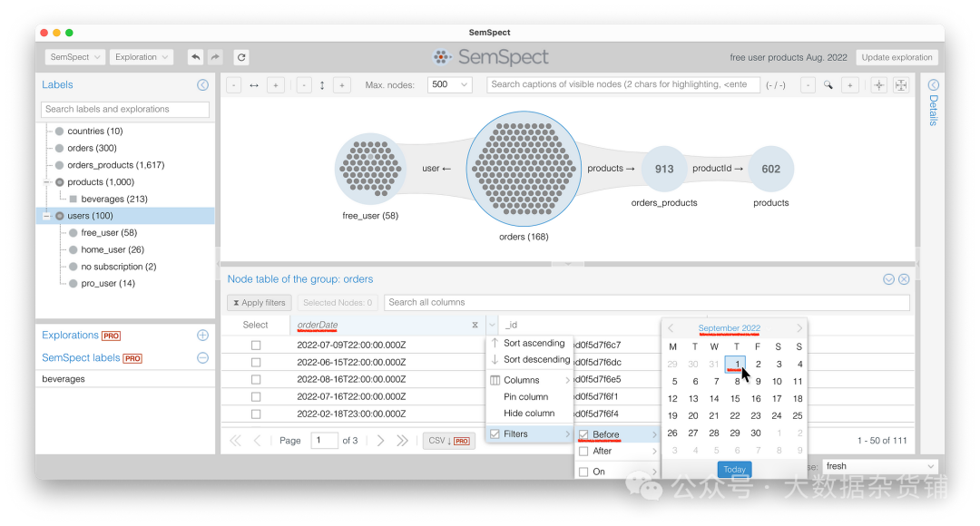Select the row 2022-07-16T22:00:00.000Z checkbox
Viewport: 980px width, 526px height.
(x=256, y=396)
